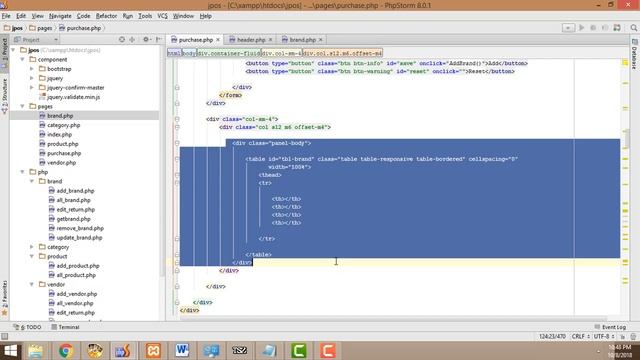Open the orange Camtasia recorder taskbar icon
This screenshot has height=360, width=640.
[327, 351]
